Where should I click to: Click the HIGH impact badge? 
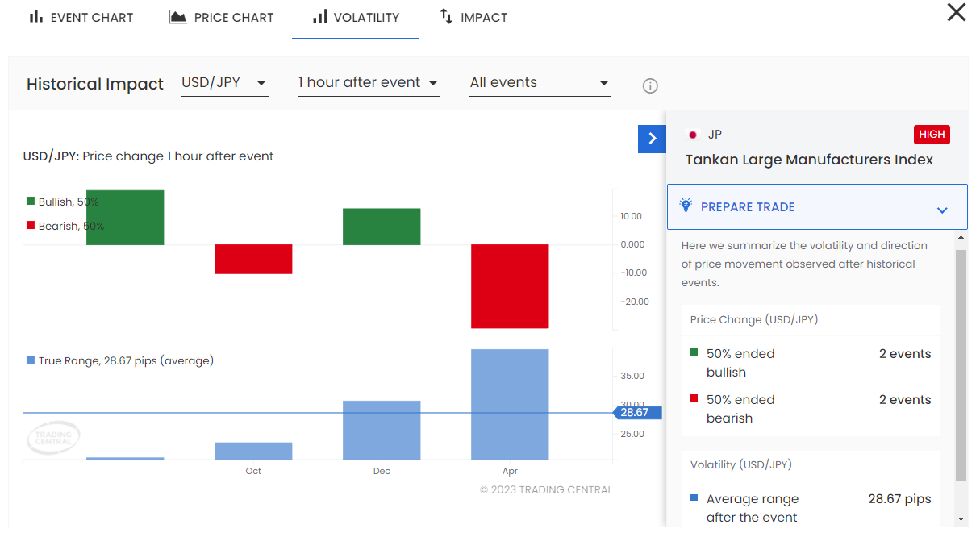click(x=932, y=135)
